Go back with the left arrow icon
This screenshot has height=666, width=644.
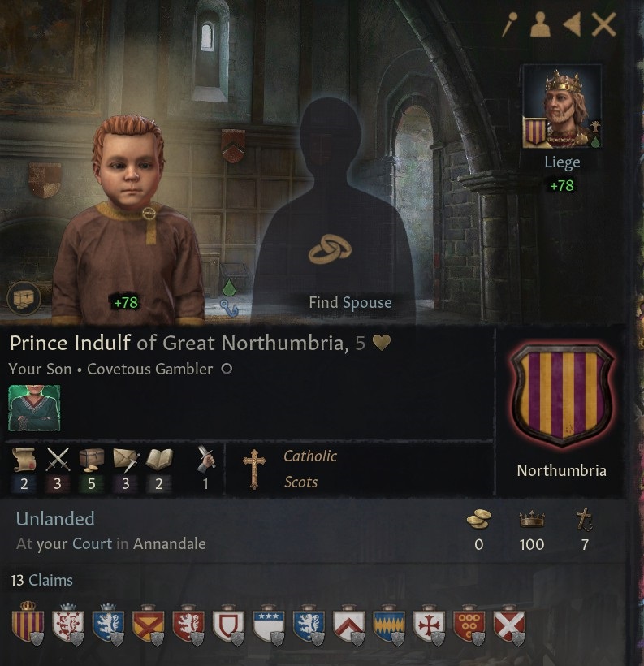pyautogui.click(x=572, y=24)
